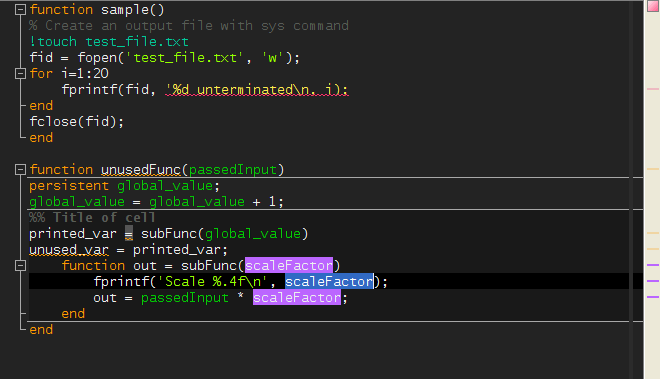Click the final 'end' closing unusedFunc
The width and height of the screenshot is (660, 379).
coord(41,330)
